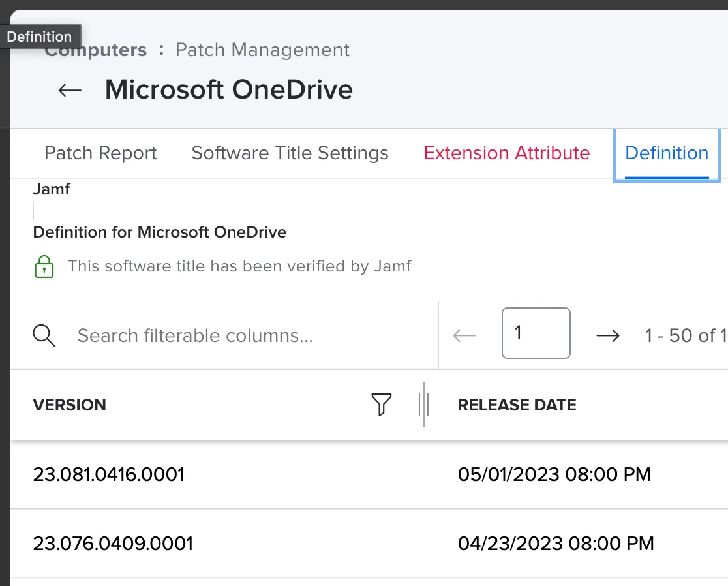
Task: Open the Patch Report tab
Action: point(100,153)
